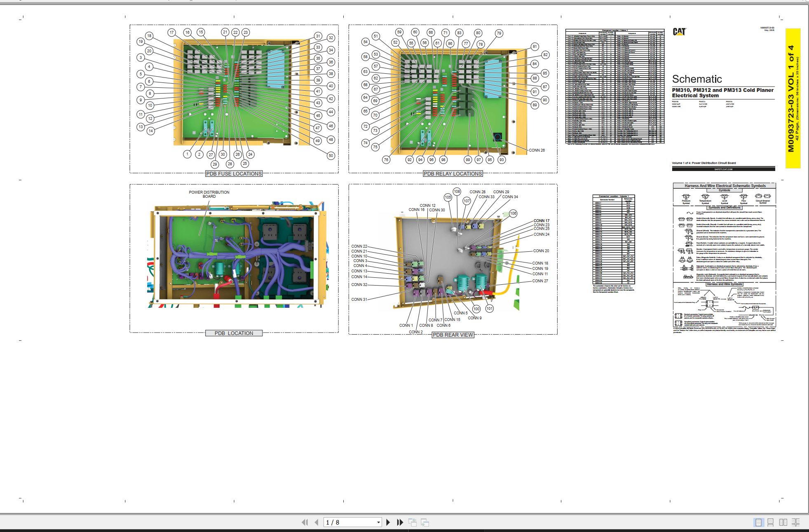Screen dimensions: 809x532
Task: Click the Pressure Symbol icon in legend
Action: pos(686,197)
